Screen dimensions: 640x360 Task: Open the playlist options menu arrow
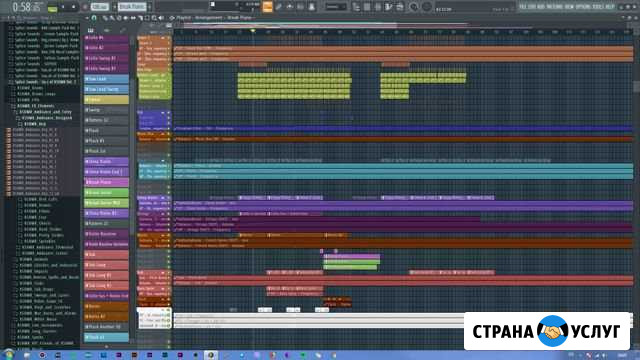click(87, 18)
